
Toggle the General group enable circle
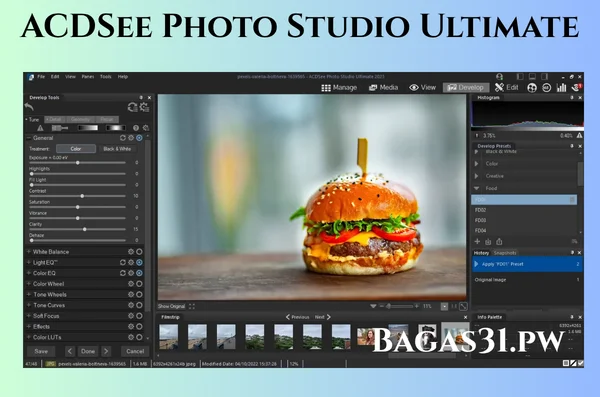pyautogui.click(x=139, y=138)
